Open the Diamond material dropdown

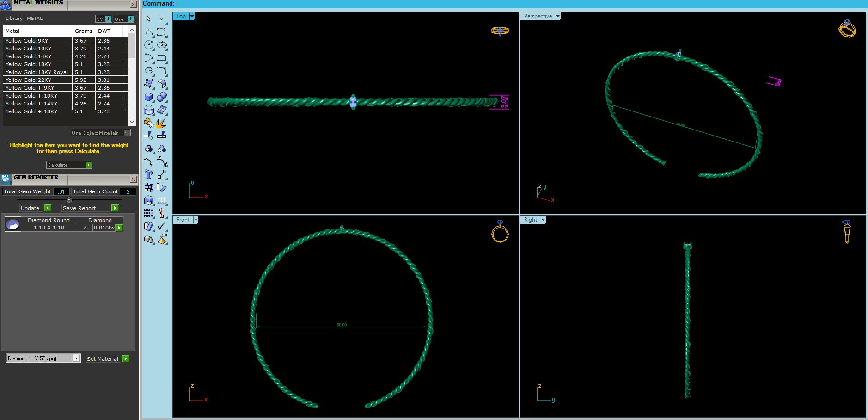click(76, 358)
